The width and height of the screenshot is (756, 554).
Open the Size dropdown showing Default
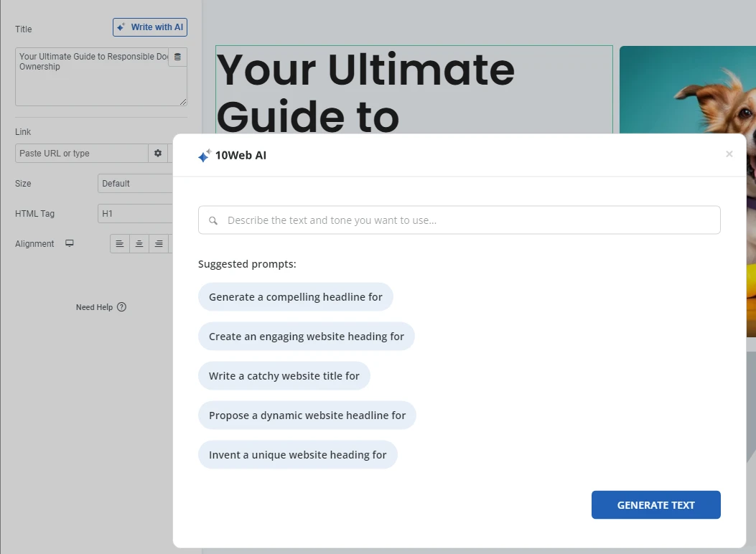tap(135, 184)
